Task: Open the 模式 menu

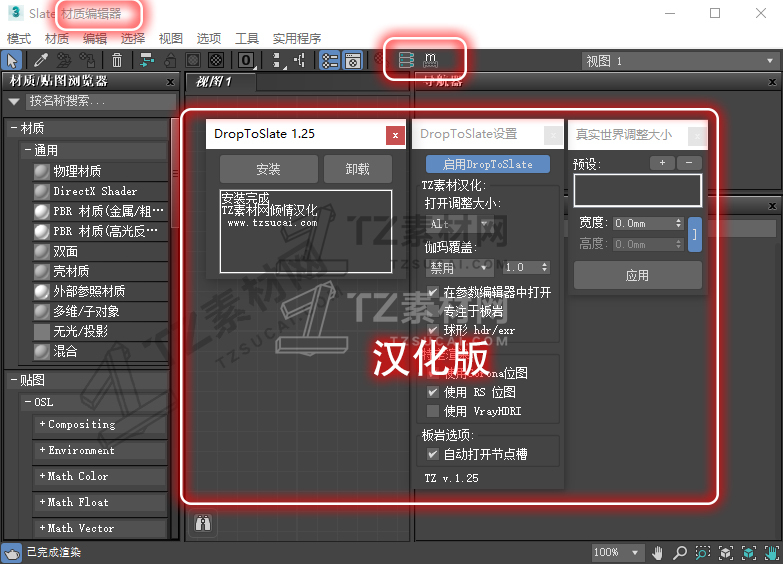Action: point(19,38)
